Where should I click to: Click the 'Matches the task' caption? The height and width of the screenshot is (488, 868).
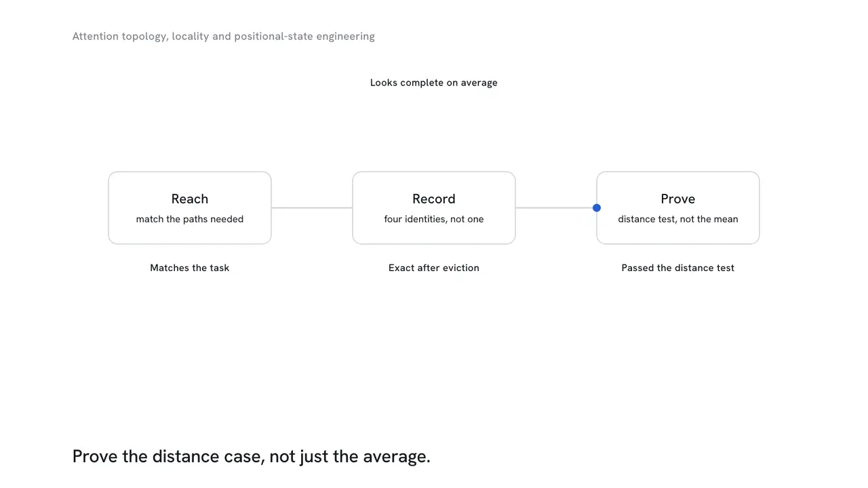pos(190,268)
